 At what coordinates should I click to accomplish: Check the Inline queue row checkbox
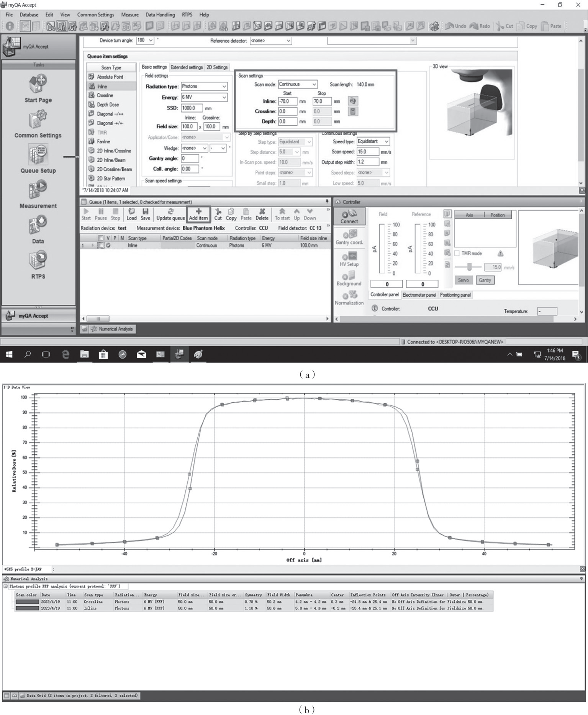click(x=101, y=245)
